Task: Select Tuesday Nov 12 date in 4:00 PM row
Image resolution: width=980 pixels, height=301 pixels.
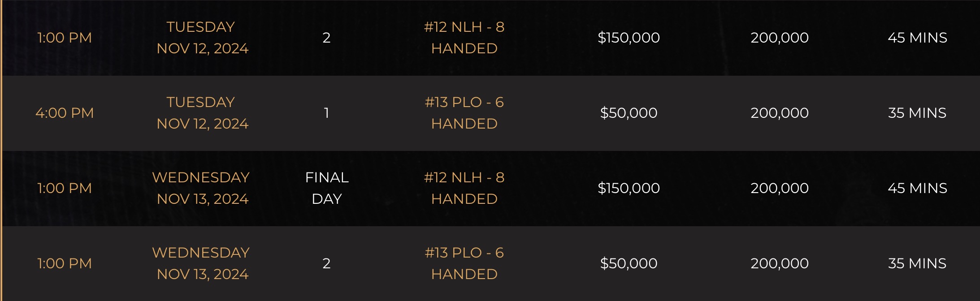Action: [x=202, y=113]
